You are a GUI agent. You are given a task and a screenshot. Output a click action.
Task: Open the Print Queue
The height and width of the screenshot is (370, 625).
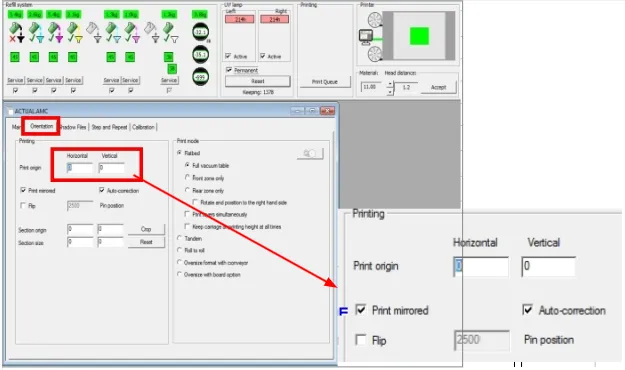(x=324, y=82)
